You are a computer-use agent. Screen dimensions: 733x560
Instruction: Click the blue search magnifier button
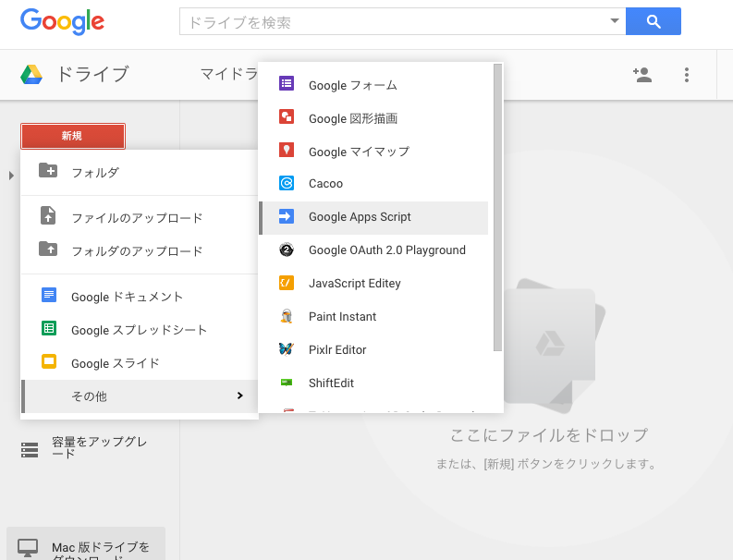coord(654,21)
